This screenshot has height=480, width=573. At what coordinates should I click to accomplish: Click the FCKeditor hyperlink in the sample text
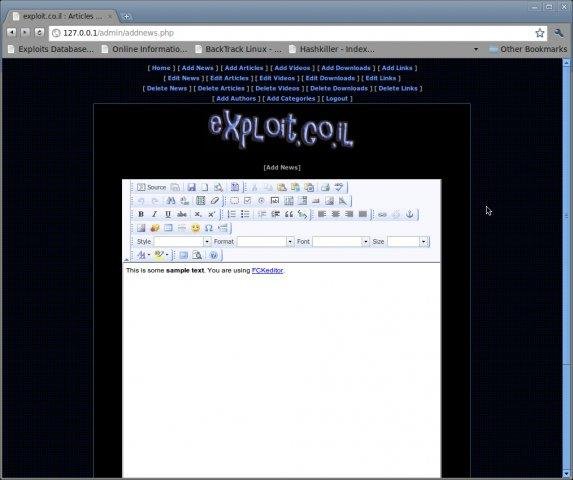pos(267,270)
